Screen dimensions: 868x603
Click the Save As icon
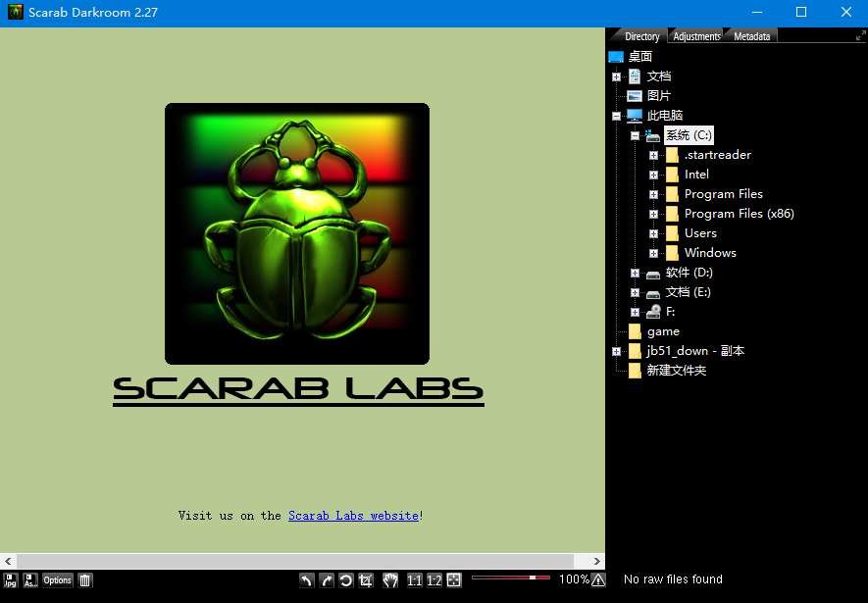(x=30, y=579)
